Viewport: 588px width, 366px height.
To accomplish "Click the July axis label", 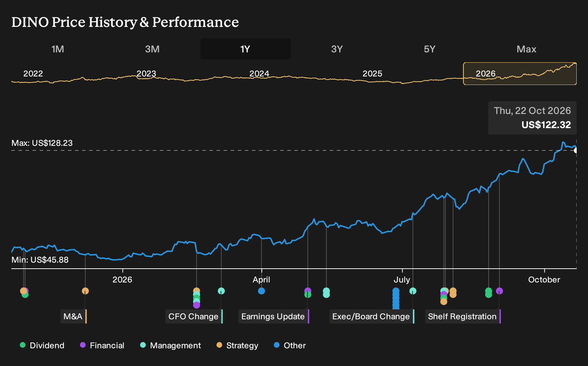I will (402, 280).
